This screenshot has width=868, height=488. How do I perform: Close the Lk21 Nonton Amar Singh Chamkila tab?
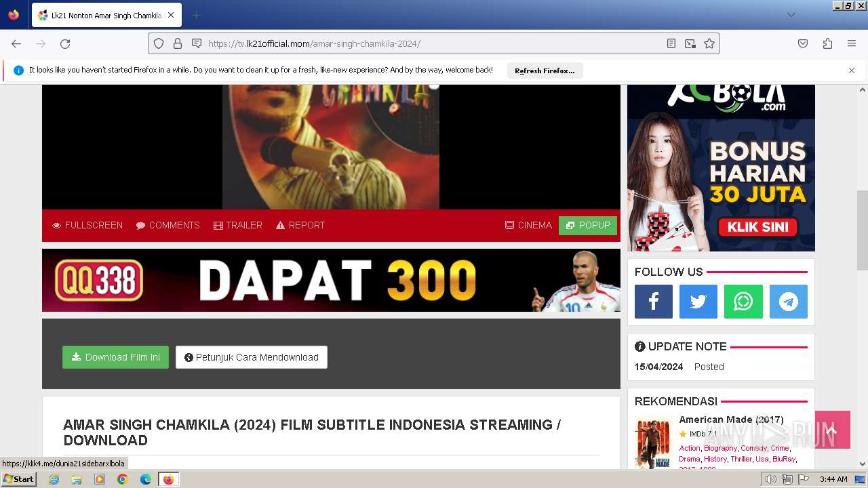[170, 15]
